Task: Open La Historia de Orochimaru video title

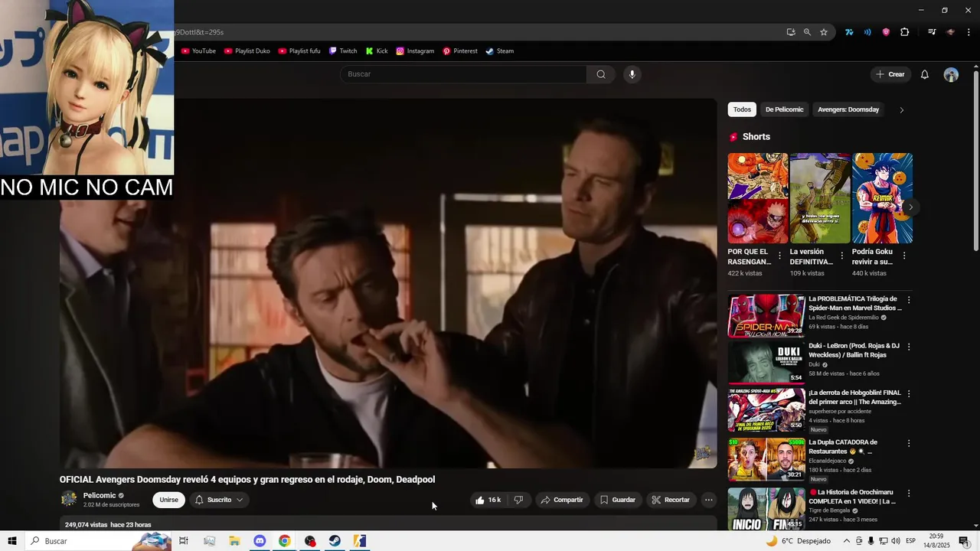Action: click(x=852, y=497)
